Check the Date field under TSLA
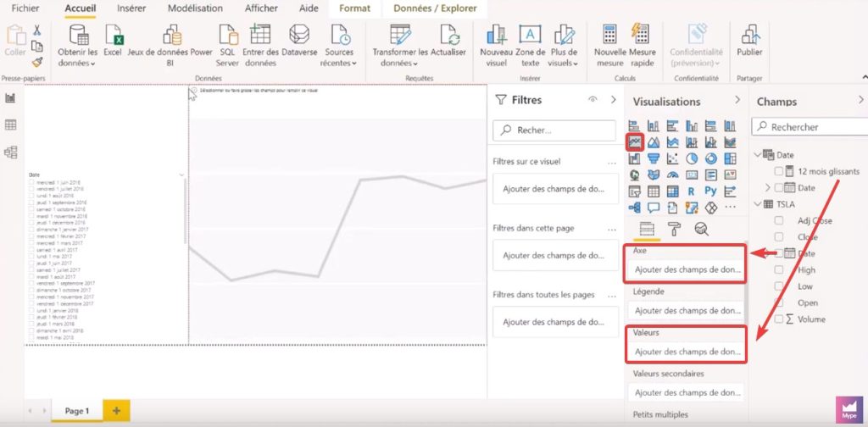Image resolution: width=868 pixels, height=427 pixels. click(x=779, y=253)
